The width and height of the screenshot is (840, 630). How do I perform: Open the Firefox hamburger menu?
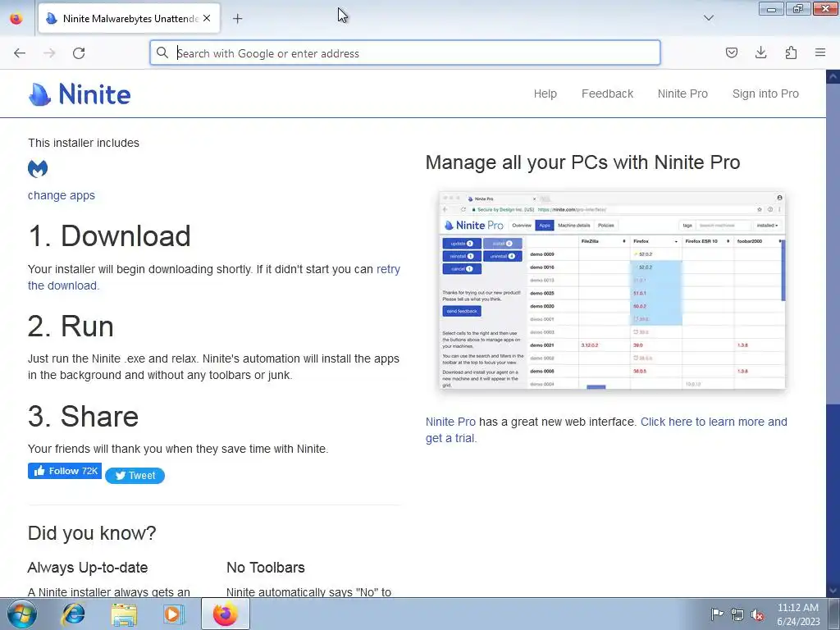coord(820,52)
